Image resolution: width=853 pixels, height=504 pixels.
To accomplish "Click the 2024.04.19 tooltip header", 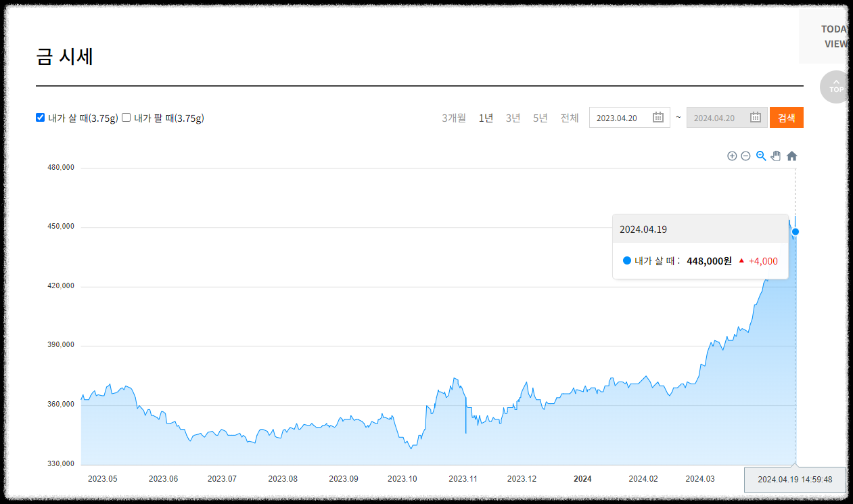I will click(x=700, y=229).
